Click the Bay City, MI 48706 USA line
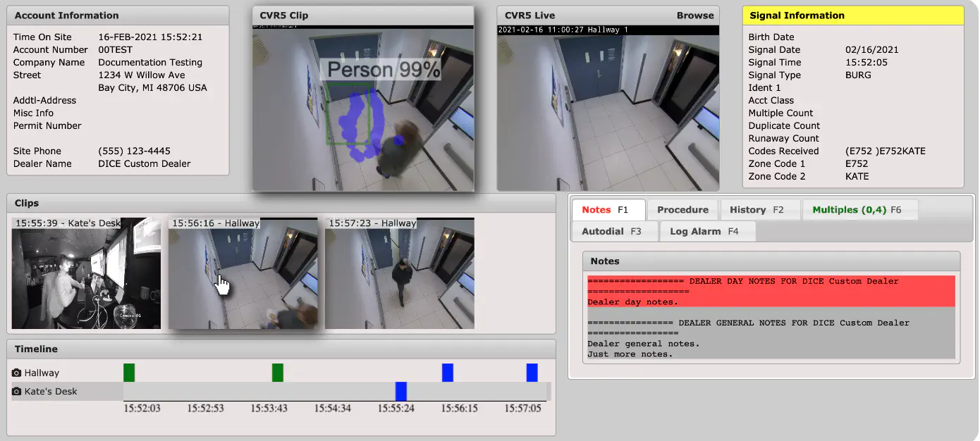Screen dimensions: 980x441 [152, 87]
